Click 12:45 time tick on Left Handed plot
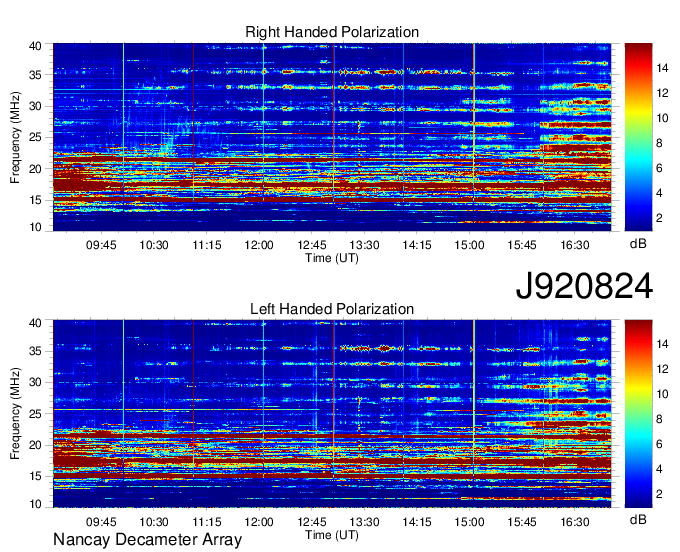The image size is (680, 552). tap(312, 522)
